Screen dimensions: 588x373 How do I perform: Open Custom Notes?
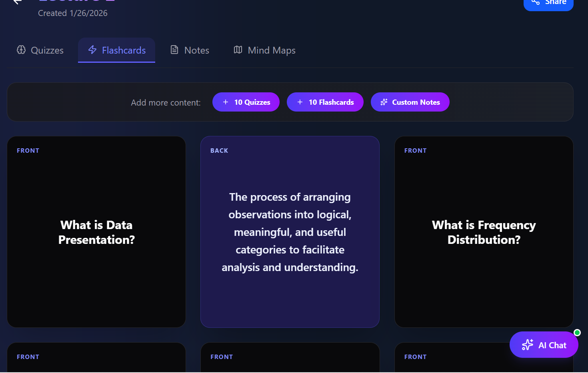[410, 102]
